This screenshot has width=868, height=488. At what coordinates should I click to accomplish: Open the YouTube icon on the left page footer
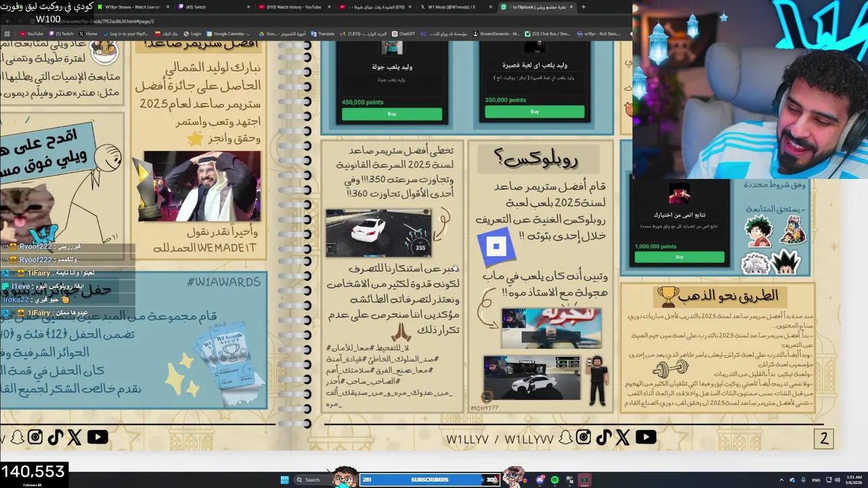(x=97, y=437)
